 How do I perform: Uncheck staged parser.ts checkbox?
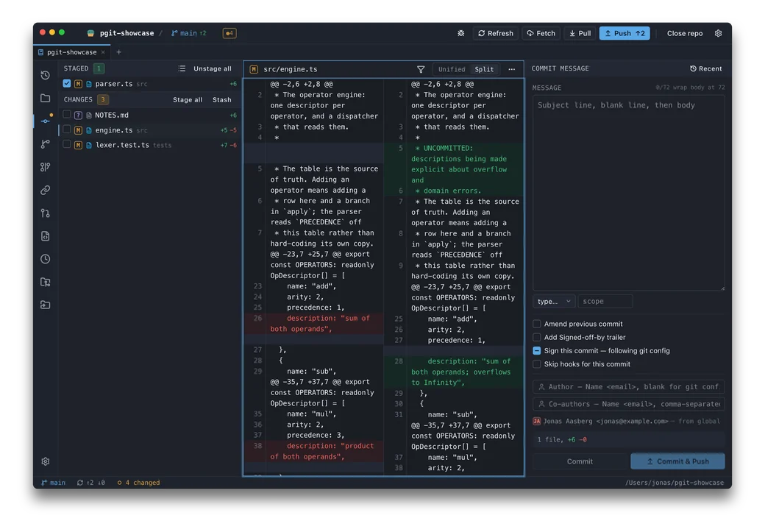[67, 83]
